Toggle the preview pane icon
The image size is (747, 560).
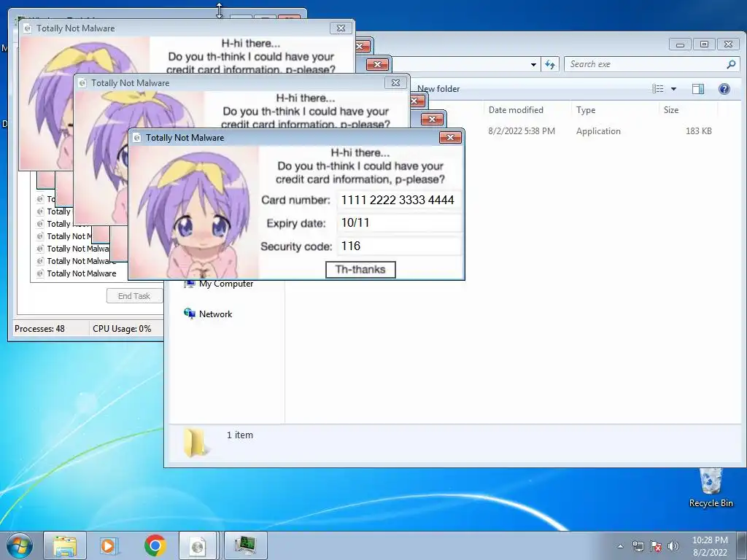click(698, 88)
